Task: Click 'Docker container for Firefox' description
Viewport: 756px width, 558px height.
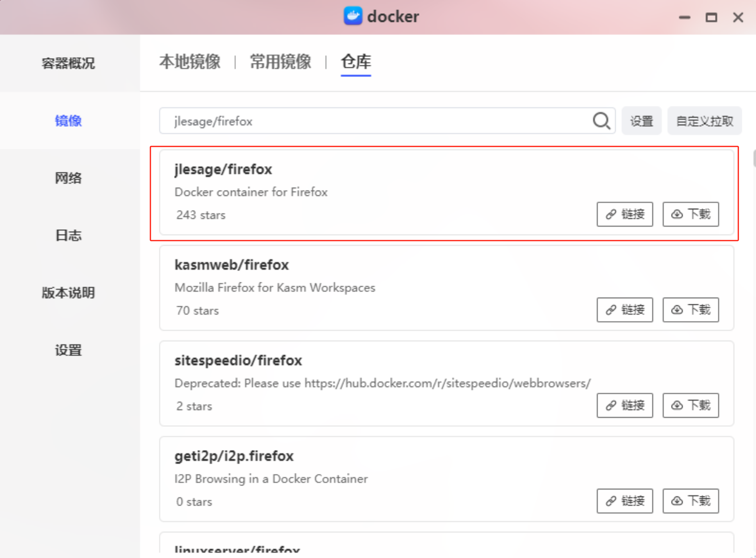Action: 251,192
